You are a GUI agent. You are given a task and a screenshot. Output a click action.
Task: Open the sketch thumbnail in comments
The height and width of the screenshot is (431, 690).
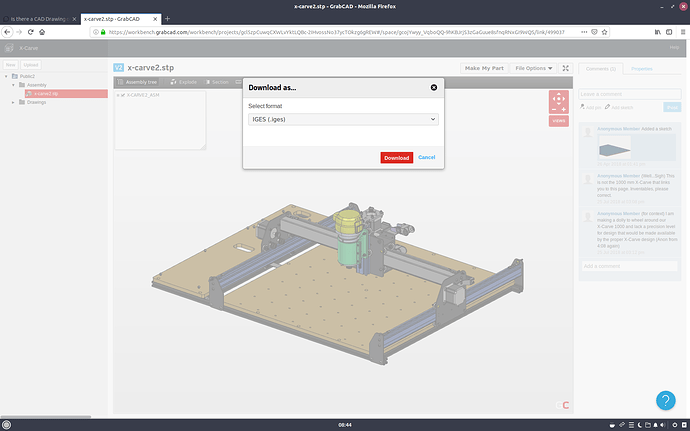[x=615, y=147]
